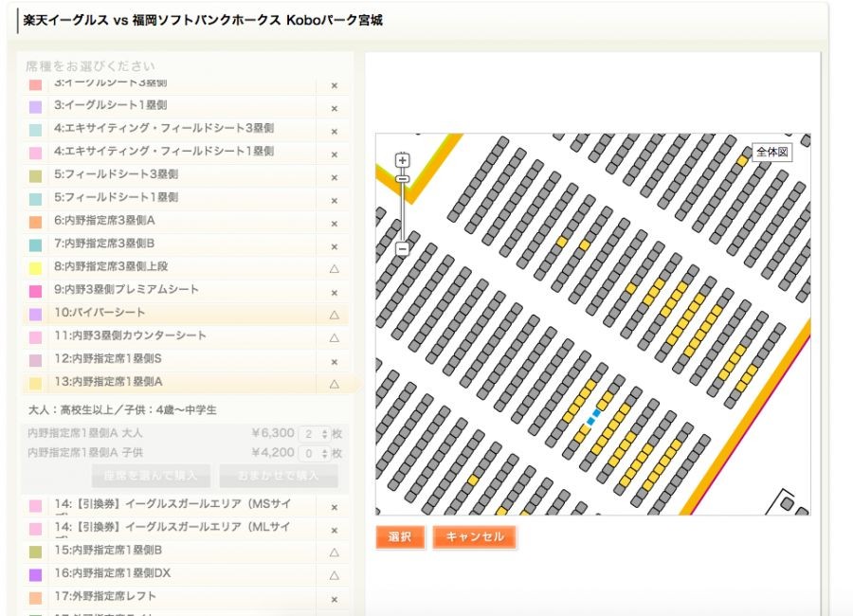Screen dimensions: 853x616
Task: Click the map zoom in plus button
Action: click(402, 160)
